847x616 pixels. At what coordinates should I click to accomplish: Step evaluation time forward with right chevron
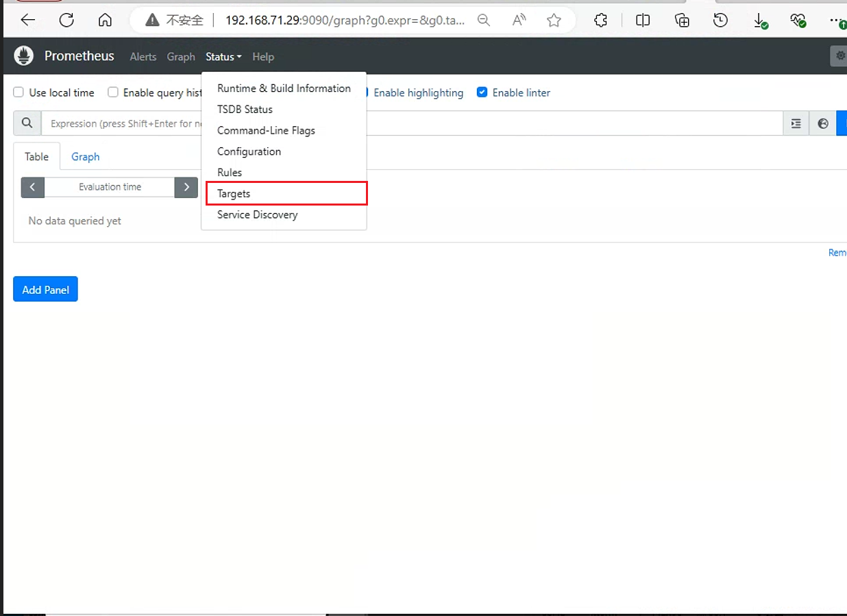point(186,187)
